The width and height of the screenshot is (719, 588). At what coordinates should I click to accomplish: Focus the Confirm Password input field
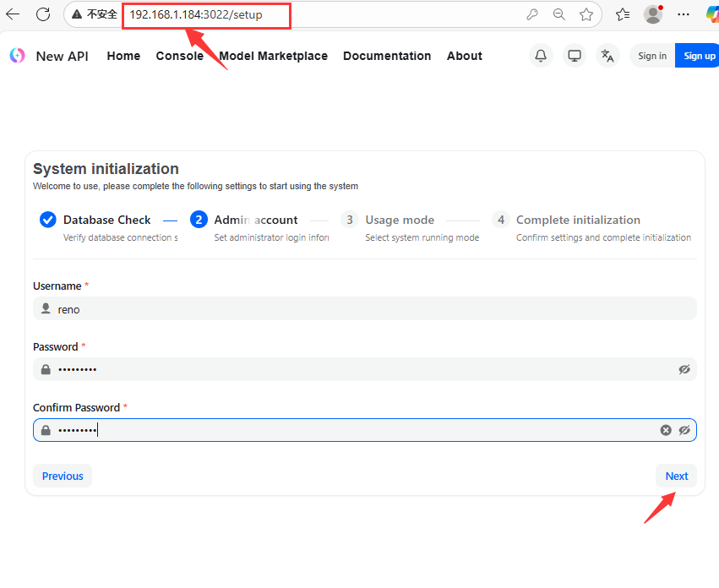point(364,430)
